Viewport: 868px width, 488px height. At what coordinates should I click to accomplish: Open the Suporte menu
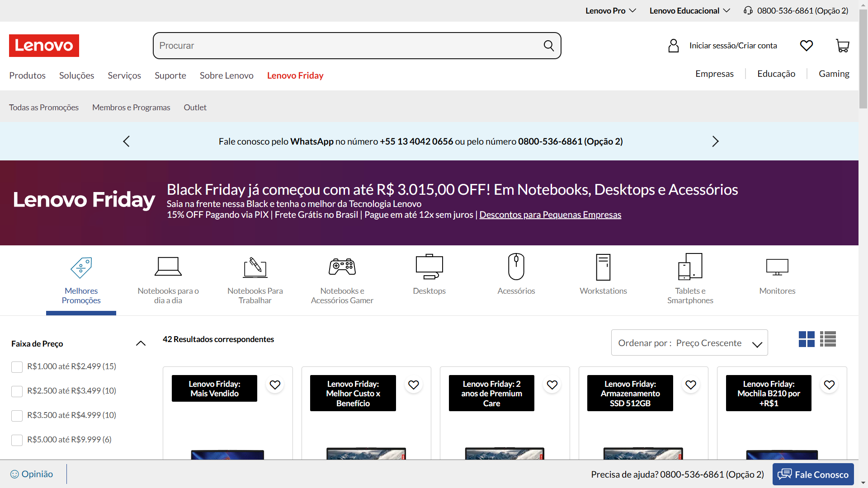(170, 75)
